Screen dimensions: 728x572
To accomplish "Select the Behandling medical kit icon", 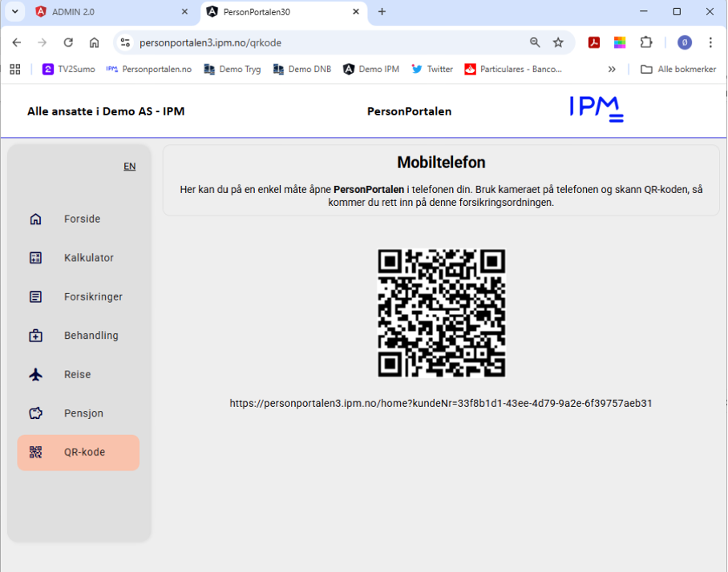I will (35, 336).
